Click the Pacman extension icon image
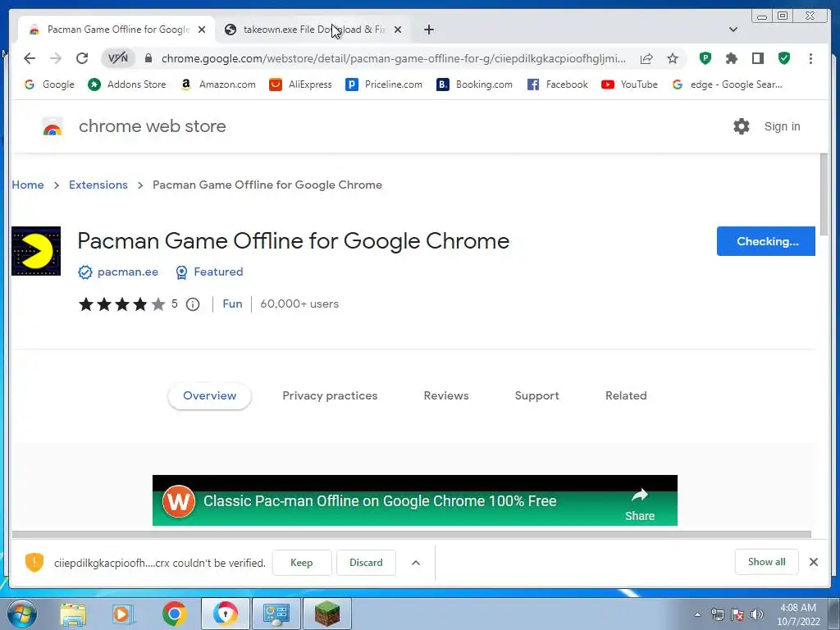Viewport: 840px width, 630px height. pyautogui.click(x=36, y=251)
